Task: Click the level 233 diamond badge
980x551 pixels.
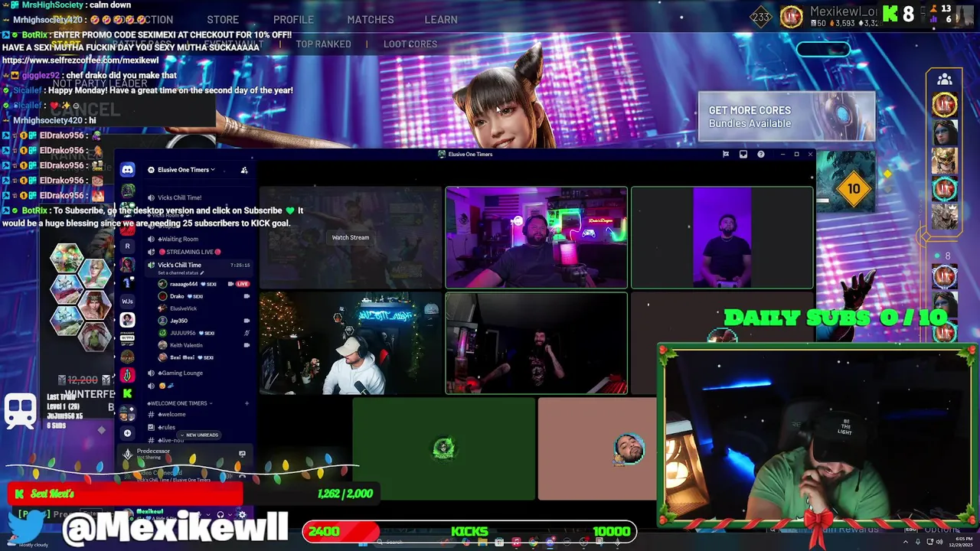Action: [x=761, y=16]
